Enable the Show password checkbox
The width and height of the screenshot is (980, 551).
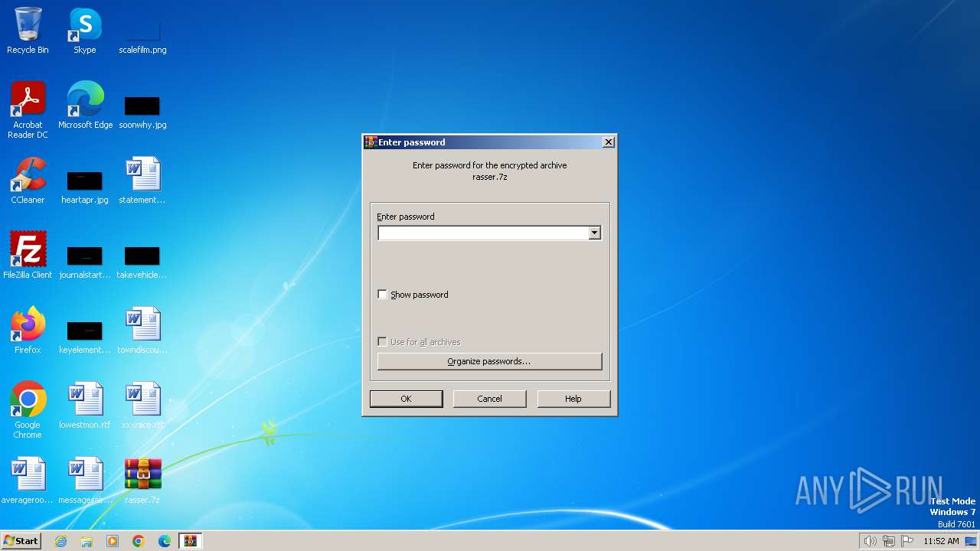point(382,295)
